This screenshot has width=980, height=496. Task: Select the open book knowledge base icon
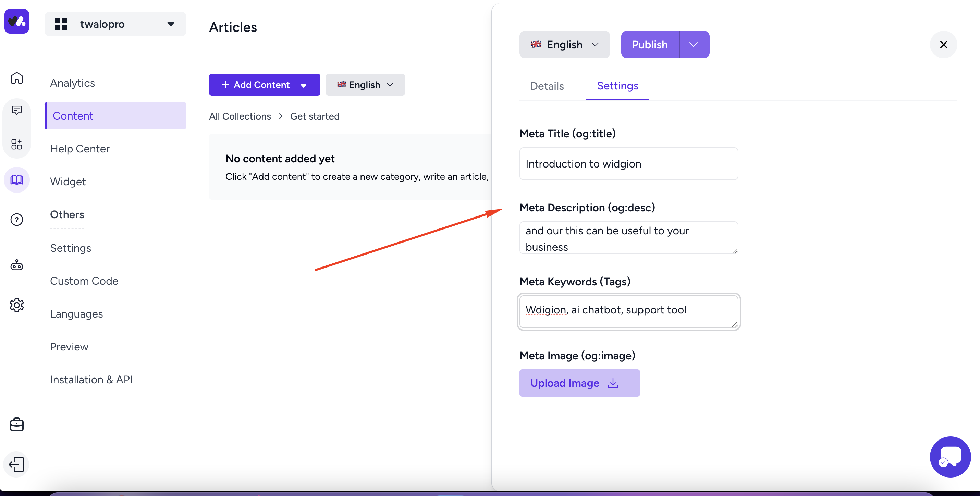[x=17, y=179]
